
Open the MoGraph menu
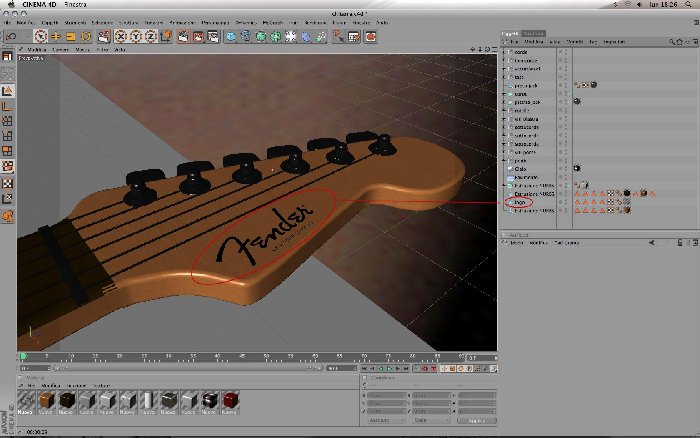pos(272,22)
